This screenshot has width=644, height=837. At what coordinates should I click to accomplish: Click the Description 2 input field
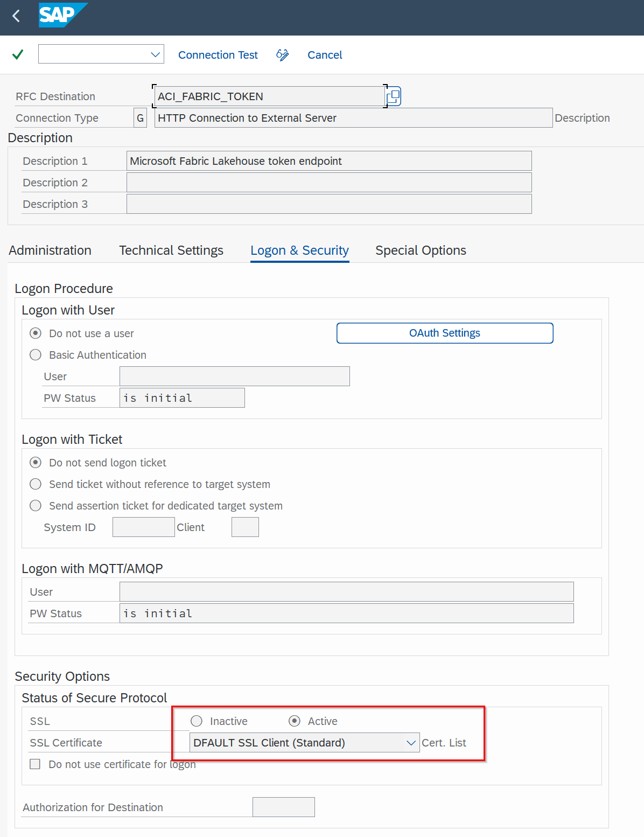coord(329,183)
